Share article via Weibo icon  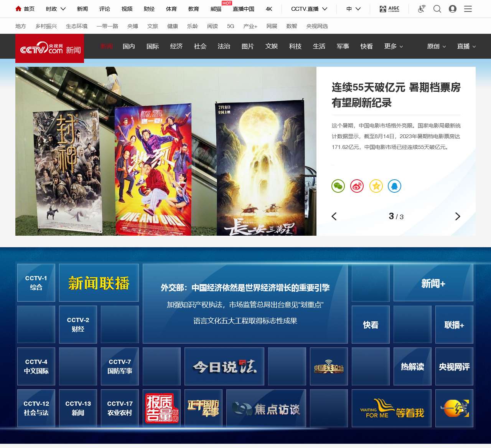357,186
